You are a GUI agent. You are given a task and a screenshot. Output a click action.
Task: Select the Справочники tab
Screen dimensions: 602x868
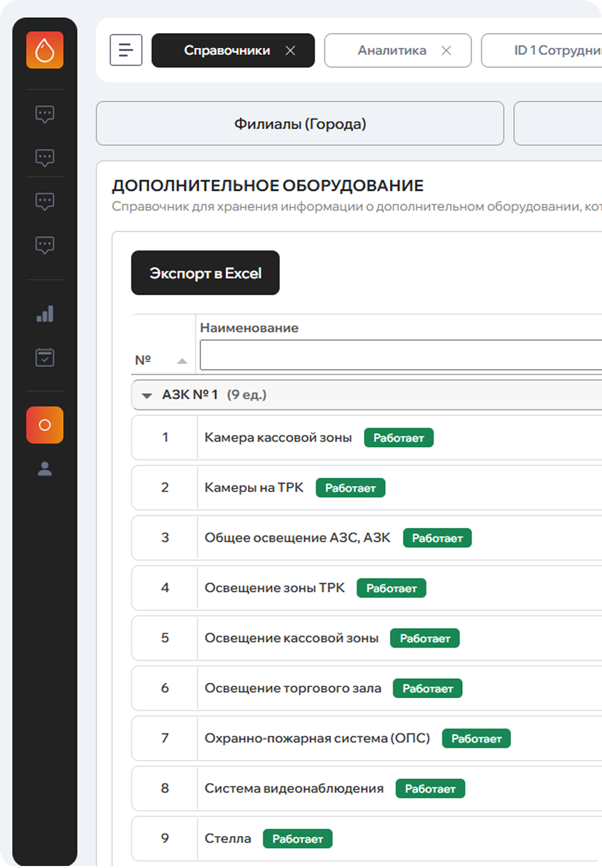(227, 50)
